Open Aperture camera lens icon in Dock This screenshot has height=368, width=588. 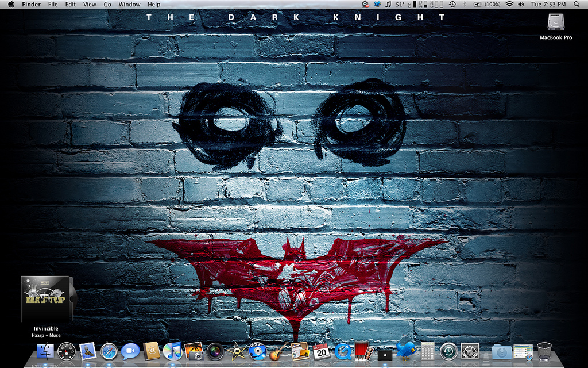pyautogui.click(x=215, y=351)
